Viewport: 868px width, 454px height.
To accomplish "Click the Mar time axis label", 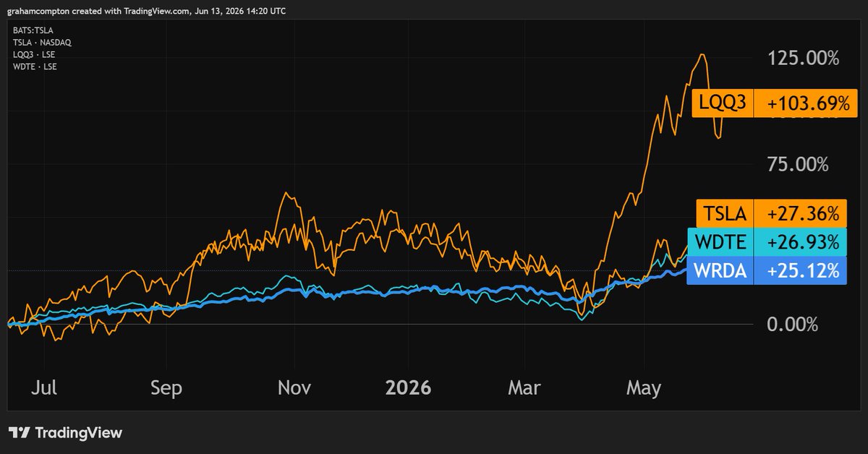I will pos(524,388).
